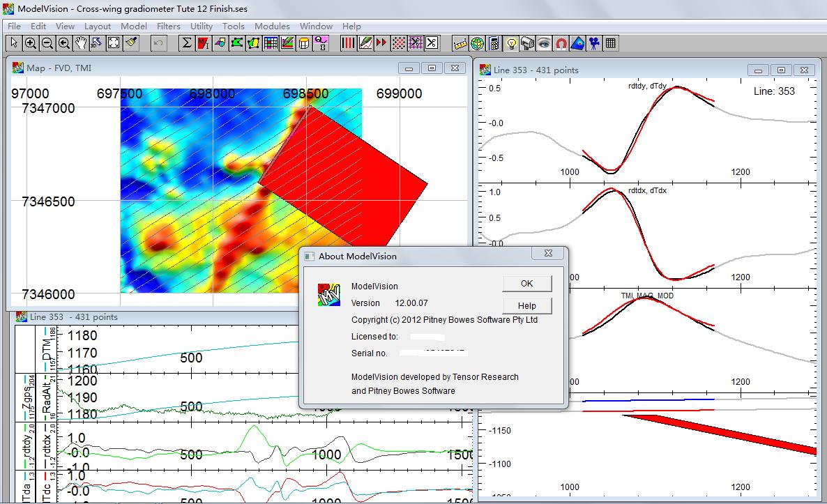Open the Edit menu

tap(38, 26)
